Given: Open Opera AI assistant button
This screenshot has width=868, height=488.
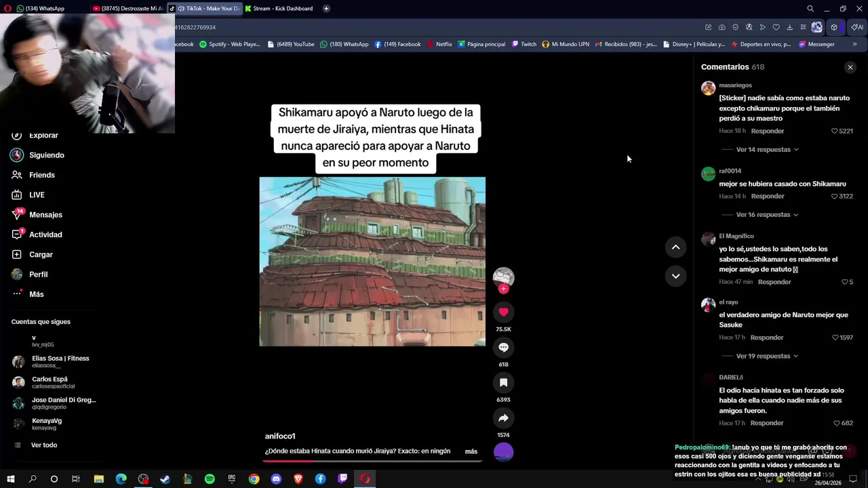Looking at the screenshot, I should tap(857, 27).
